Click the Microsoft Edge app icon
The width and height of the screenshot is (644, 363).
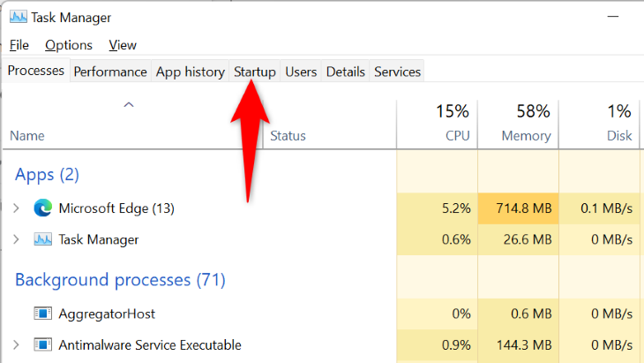coord(42,208)
